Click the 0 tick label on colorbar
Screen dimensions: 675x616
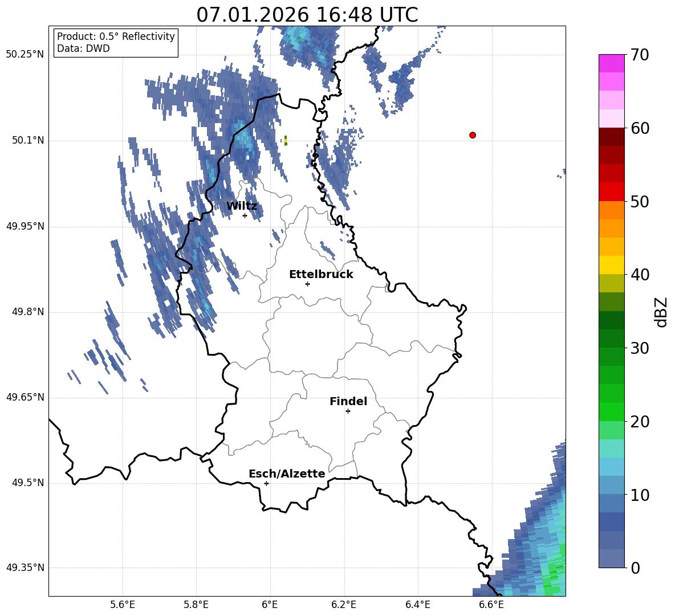pyautogui.click(x=635, y=568)
